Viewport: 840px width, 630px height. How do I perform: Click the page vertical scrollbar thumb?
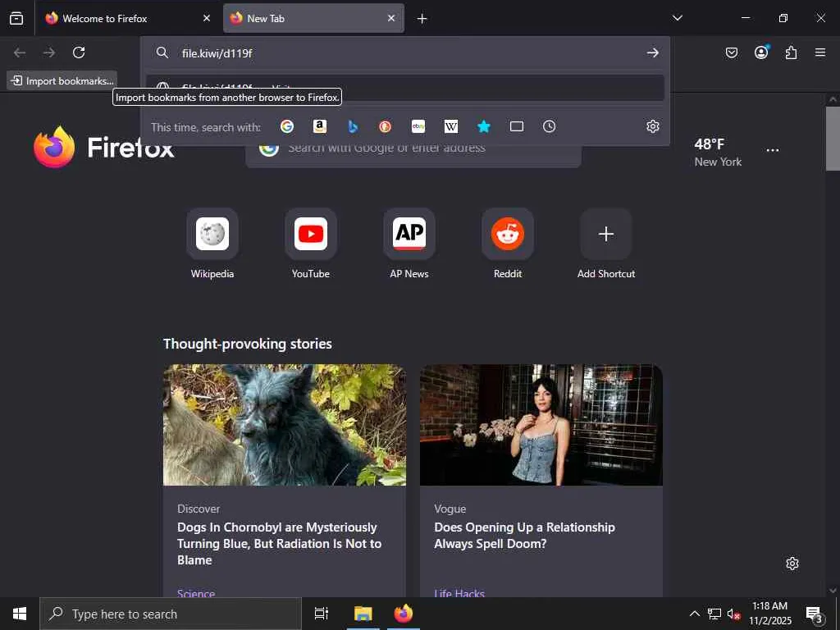pyautogui.click(x=833, y=138)
